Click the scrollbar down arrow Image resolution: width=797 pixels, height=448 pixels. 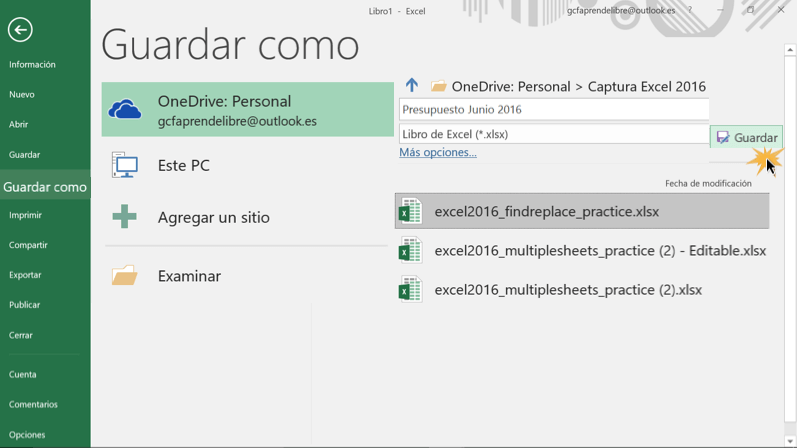(790, 441)
